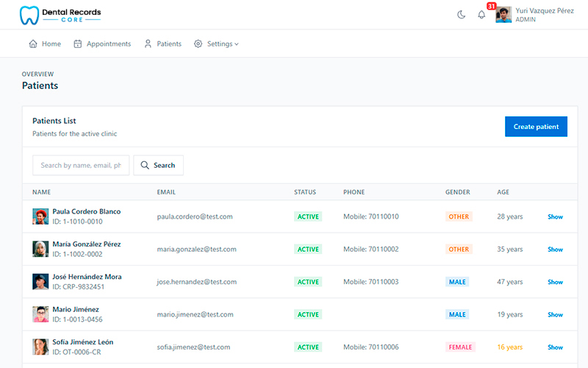Viewport: 588px width, 368px height.
Task: Click the Settings gear icon
Action: tap(198, 43)
